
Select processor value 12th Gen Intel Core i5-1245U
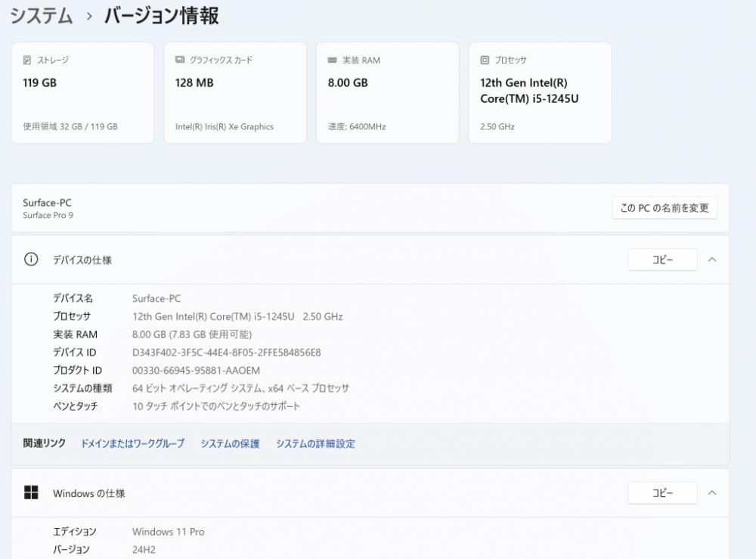click(237, 316)
